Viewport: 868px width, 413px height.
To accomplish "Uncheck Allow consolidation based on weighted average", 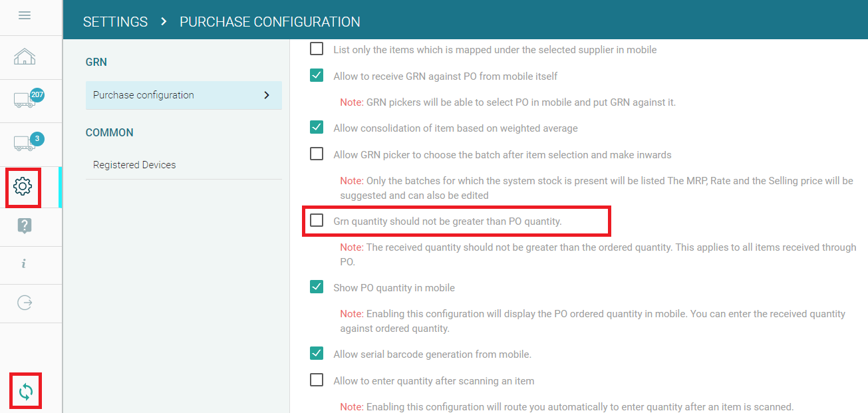I will click(x=317, y=128).
